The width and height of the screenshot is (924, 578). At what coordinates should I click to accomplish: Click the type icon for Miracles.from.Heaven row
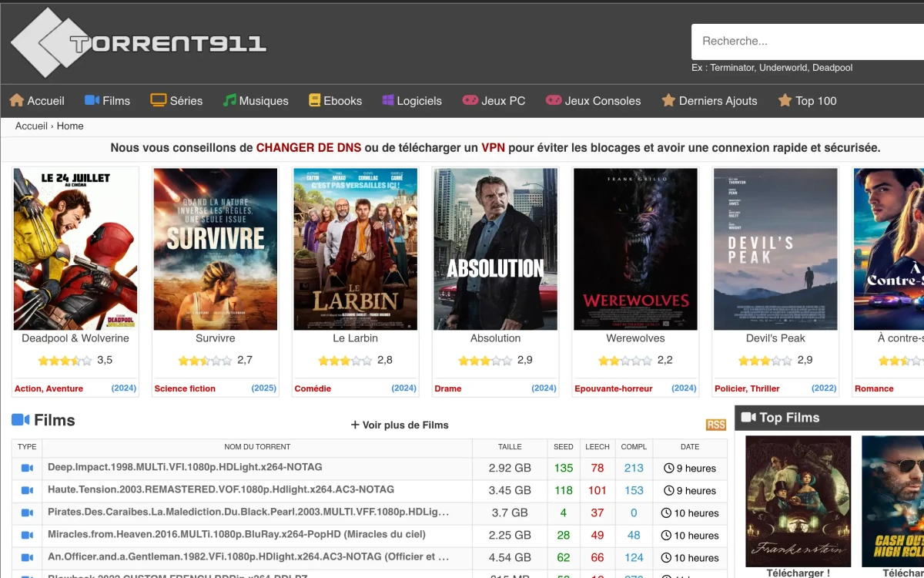(27, 535)
